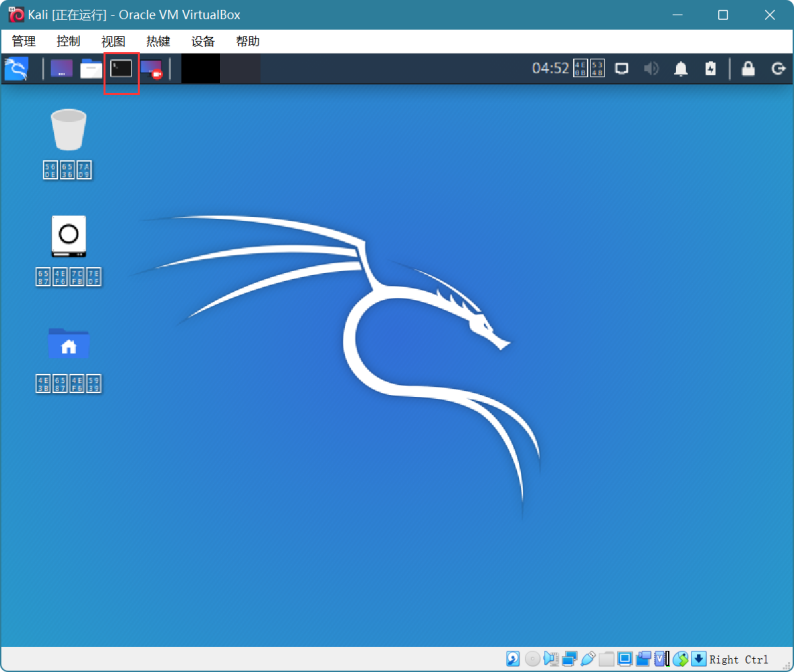Open the 视图 menu
This screenshot has height=672, width=794.
tap(113, 41)
